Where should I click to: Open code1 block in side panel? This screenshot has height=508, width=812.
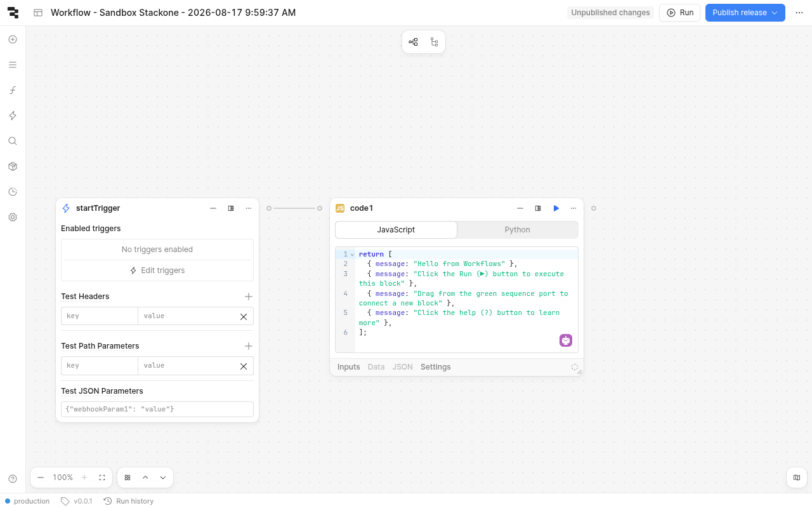pyautogui.click(x=538, y=208)
